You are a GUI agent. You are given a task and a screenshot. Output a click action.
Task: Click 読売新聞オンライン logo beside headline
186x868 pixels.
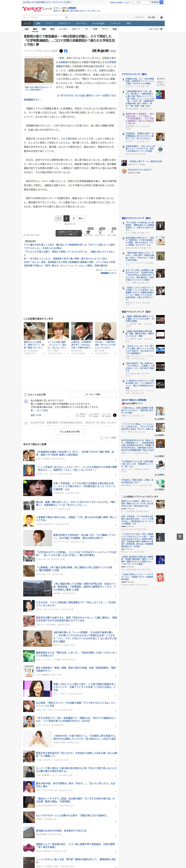[104, 51]
